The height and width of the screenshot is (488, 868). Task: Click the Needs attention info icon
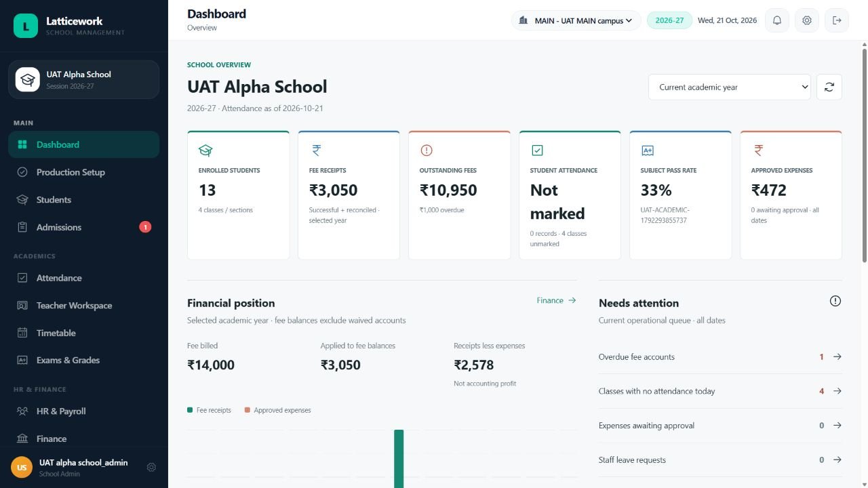click(x=835, y=301)
